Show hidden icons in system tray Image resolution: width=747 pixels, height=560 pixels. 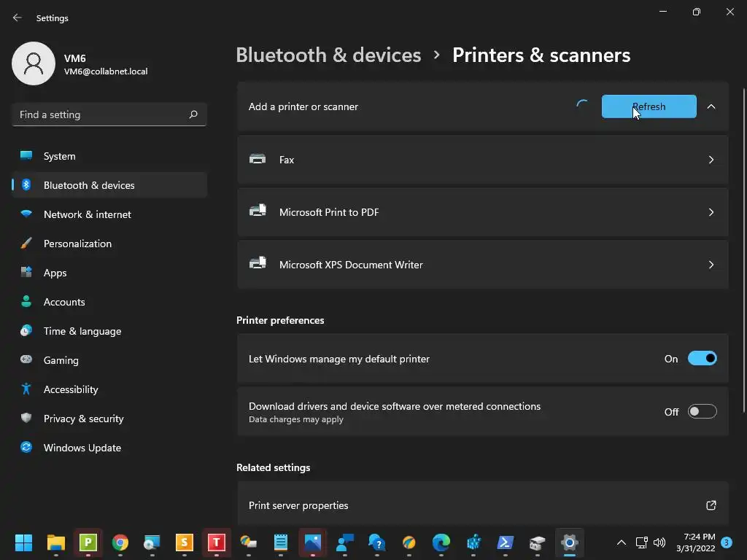click(x=622, y=542)
